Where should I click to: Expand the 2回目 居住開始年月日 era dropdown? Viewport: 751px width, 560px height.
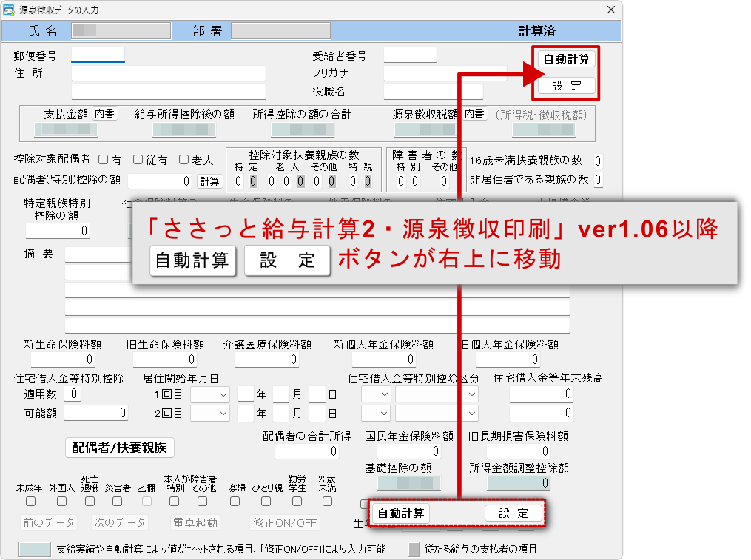coord(210,413)
